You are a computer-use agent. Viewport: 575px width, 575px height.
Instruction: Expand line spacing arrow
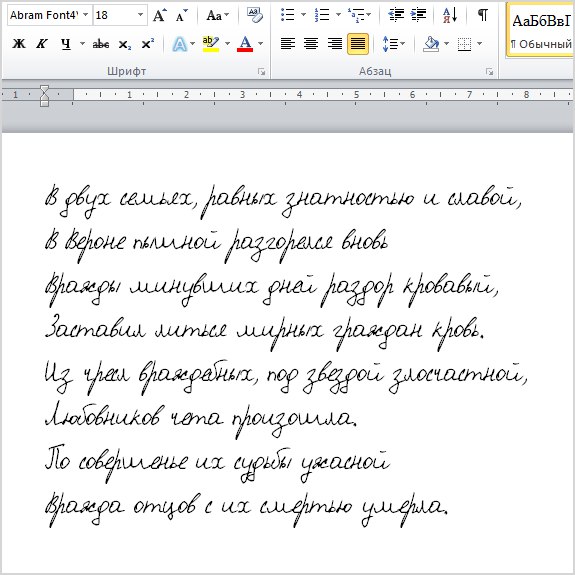(x=403, y=44)
